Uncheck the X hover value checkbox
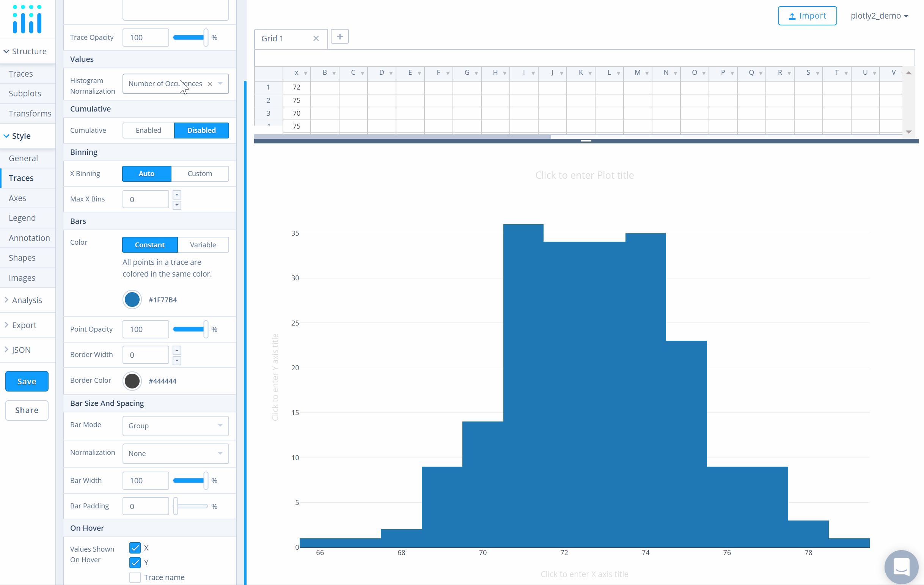Image resolution: width=924 pixels, height=585 pixels. 135,547
